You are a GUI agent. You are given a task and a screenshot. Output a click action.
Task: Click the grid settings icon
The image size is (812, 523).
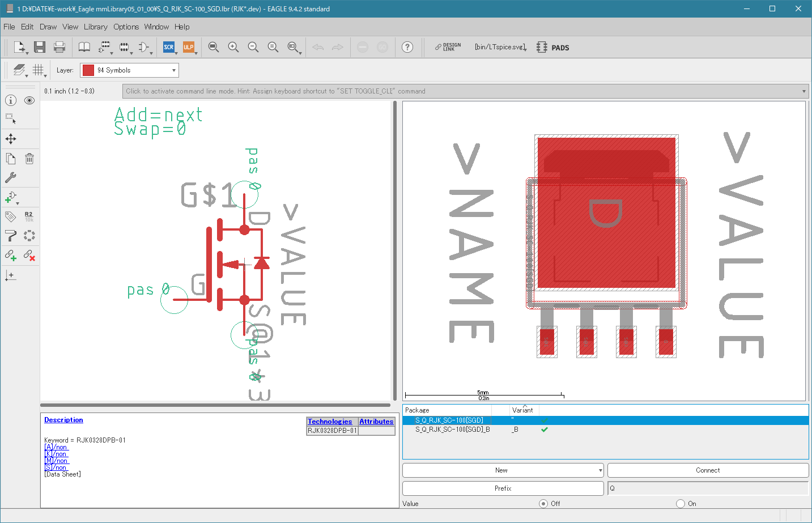point(38,70)
